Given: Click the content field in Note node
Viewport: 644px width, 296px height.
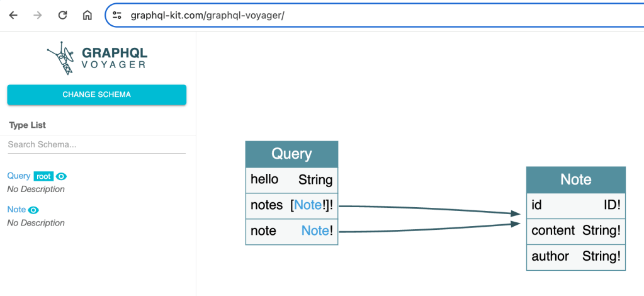Looking at the screenshot, I should (552, 231).
